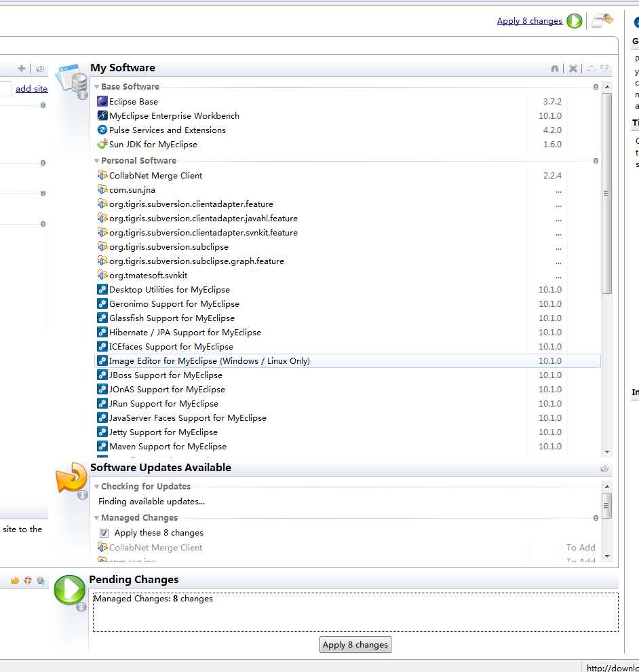Click the Eclipse Base icon
The image size is (639, 672).
tap(102, 102)
